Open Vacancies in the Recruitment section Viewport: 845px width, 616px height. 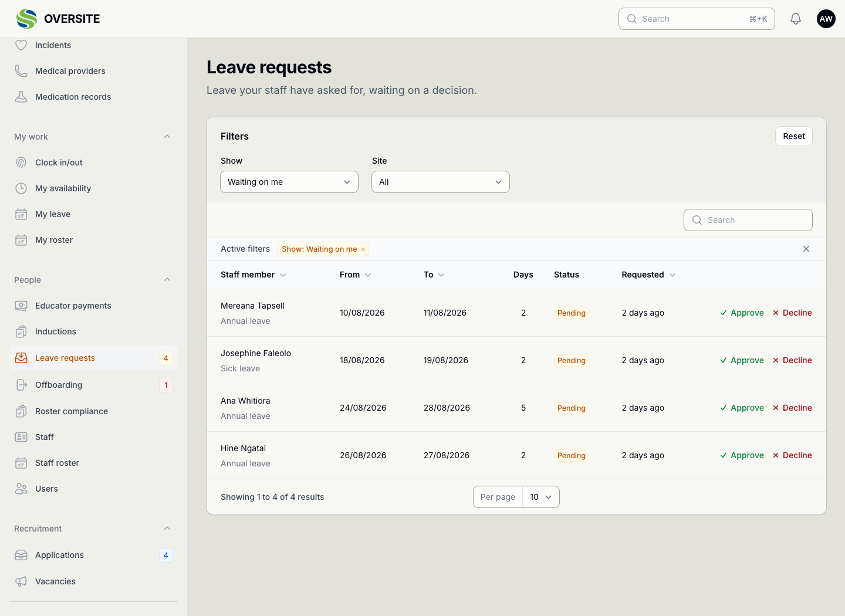tap(93, 581)
